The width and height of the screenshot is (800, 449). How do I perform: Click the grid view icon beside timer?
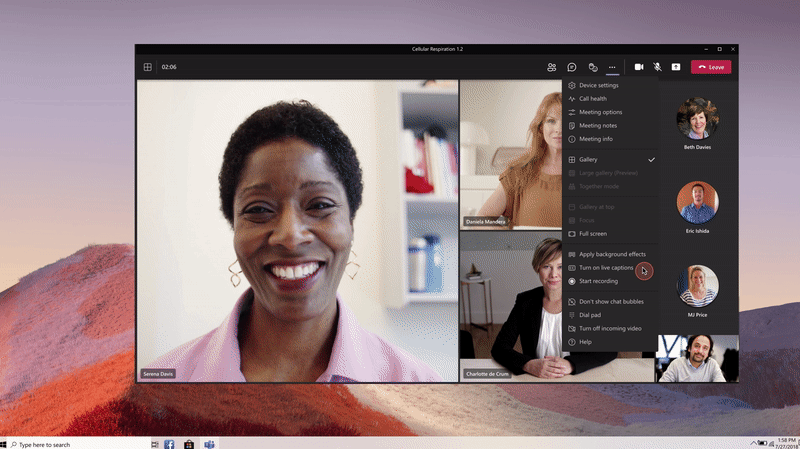pyautogui.click(x=147, y=67)
